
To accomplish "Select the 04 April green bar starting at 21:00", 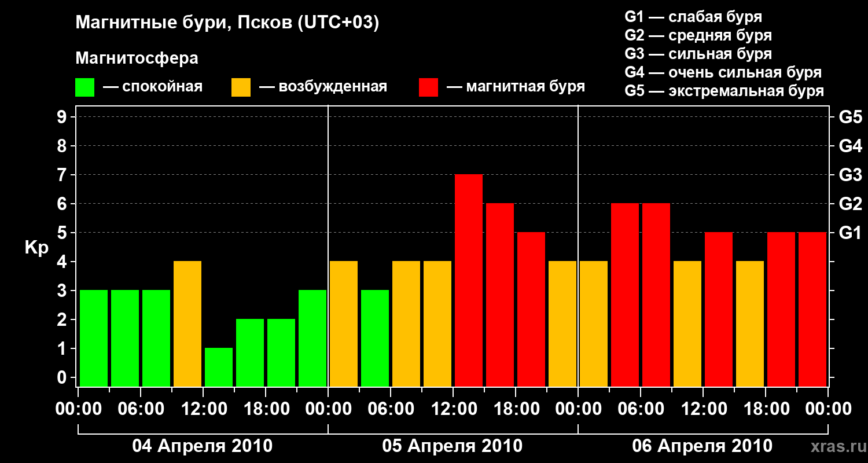I will [312, 338].
